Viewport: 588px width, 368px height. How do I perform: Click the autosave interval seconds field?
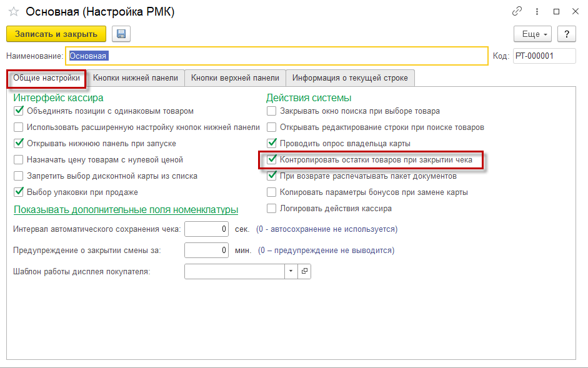click(207, 229)
